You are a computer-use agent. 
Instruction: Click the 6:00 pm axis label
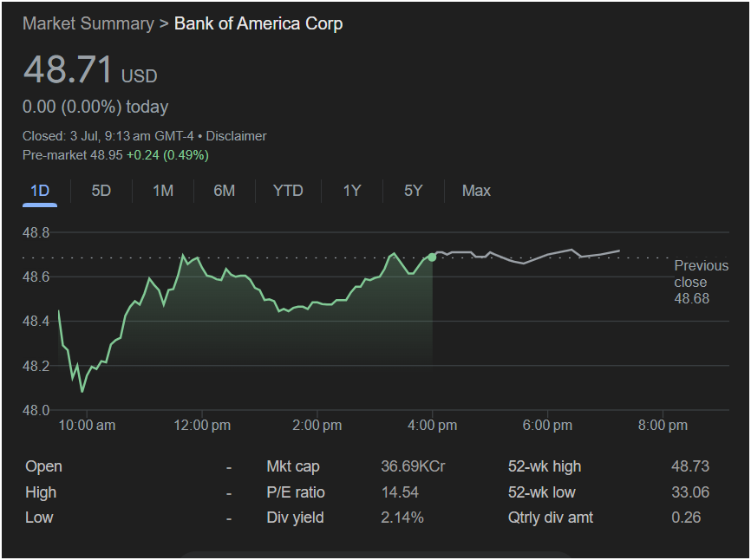547,425
